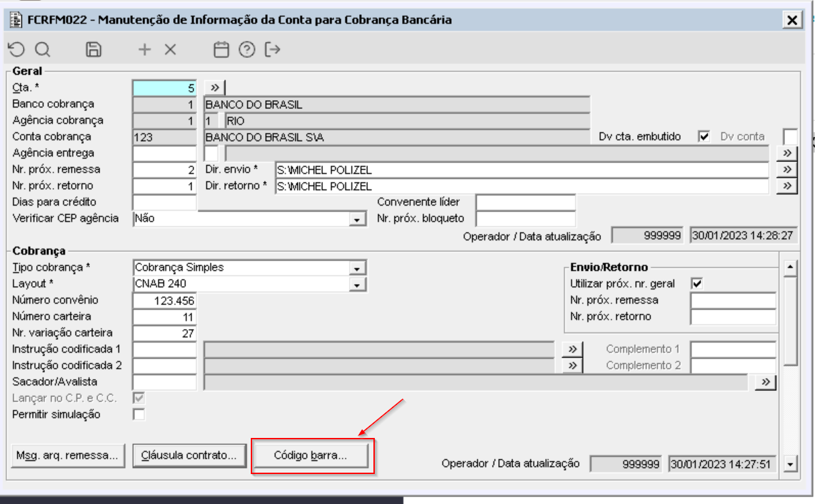Click the Cobrança panel scrollbar thumb
This screenshot has width=815, height=504.
pos(790,321)
